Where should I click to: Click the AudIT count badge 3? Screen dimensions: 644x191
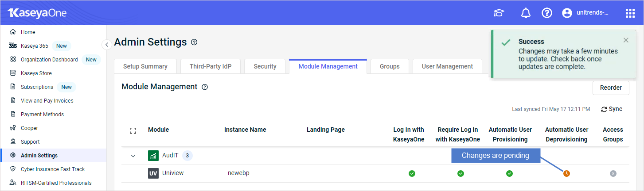point(187,156)
